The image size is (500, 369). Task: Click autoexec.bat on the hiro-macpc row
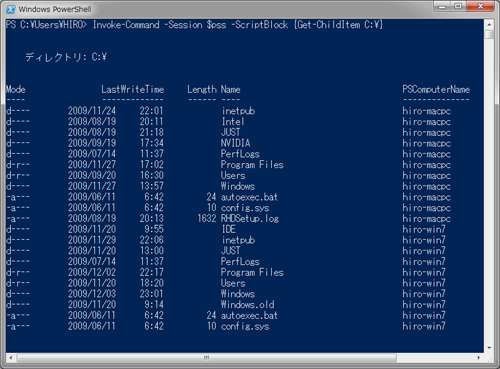249,197
